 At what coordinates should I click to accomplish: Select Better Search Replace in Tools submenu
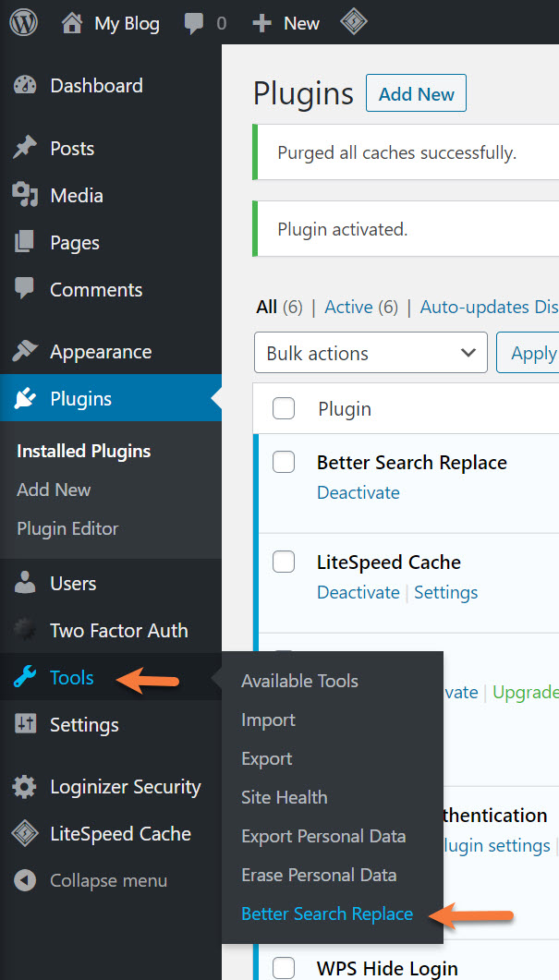coord(327,913)
